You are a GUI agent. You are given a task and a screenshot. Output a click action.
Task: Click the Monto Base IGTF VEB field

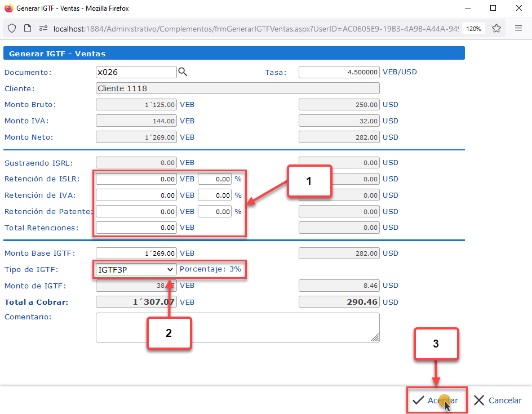(136, 253)
